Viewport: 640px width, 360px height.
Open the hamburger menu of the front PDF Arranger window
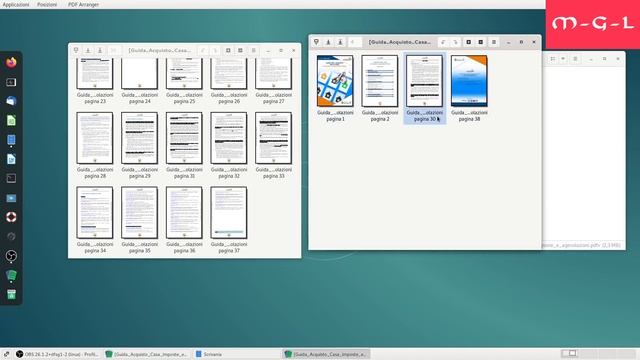click(x=494, y=42)
